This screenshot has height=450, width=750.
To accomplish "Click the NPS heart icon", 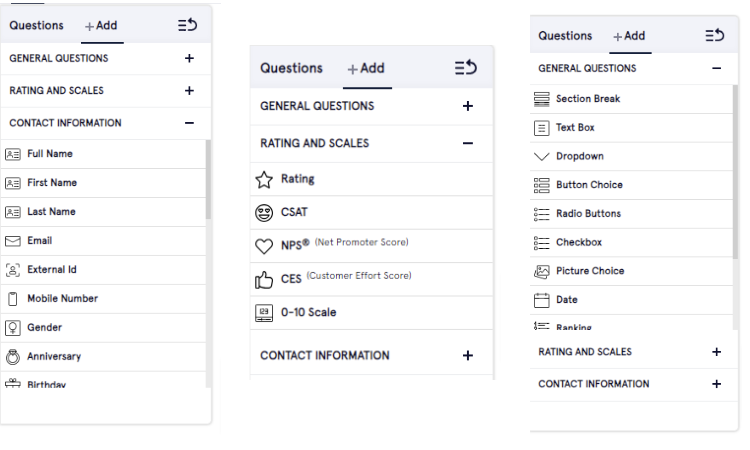I will tap(264, 246).
